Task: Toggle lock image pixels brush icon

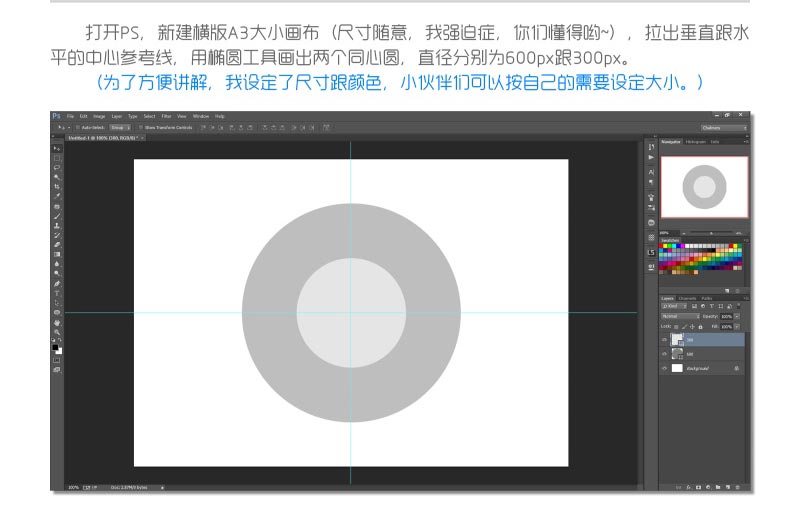Action: click(684, 326)
